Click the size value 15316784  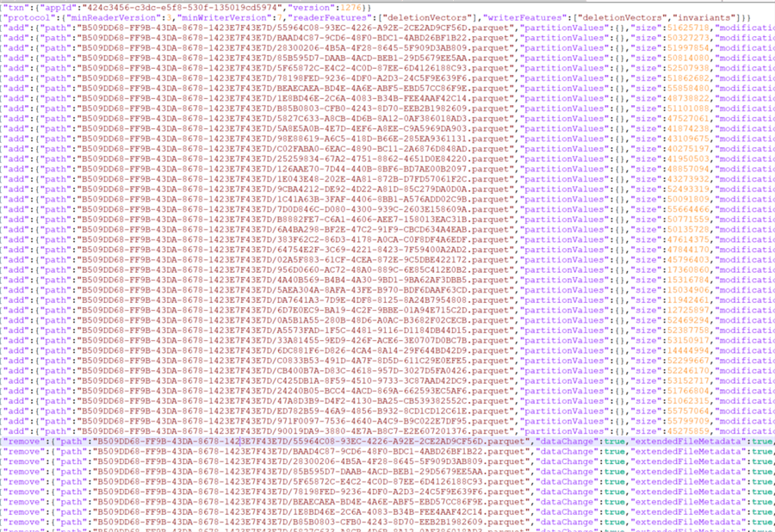(x=689, y=280)
